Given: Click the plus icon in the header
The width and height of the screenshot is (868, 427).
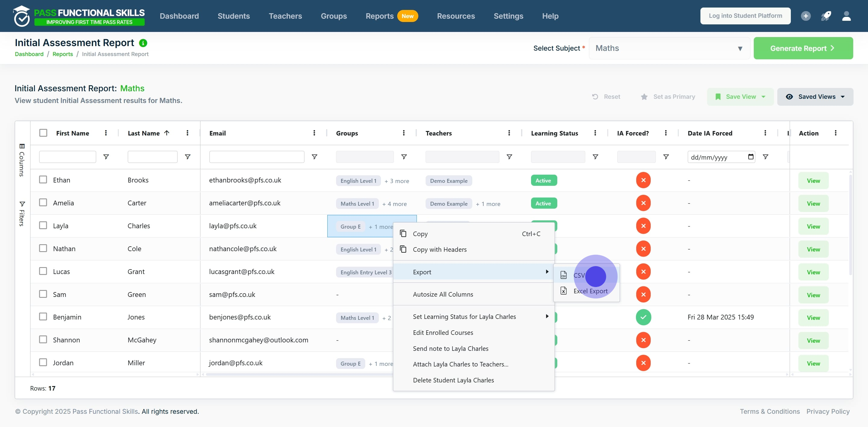Looking at the screenshot, I should [806, 16].
